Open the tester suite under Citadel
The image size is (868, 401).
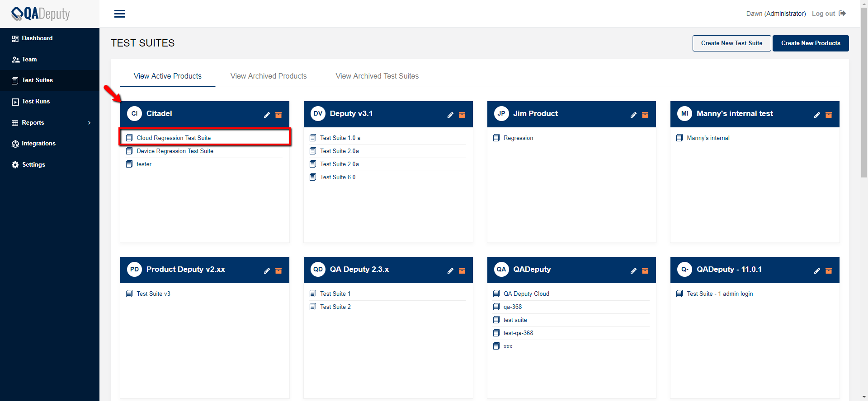[144, 164]
